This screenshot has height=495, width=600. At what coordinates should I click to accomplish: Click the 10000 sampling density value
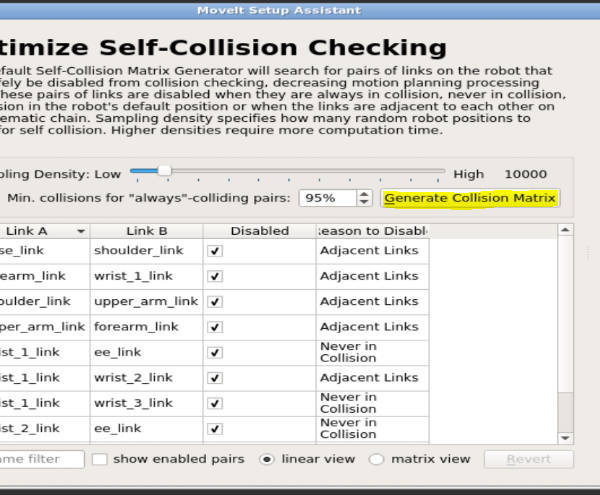click(525, 174)
